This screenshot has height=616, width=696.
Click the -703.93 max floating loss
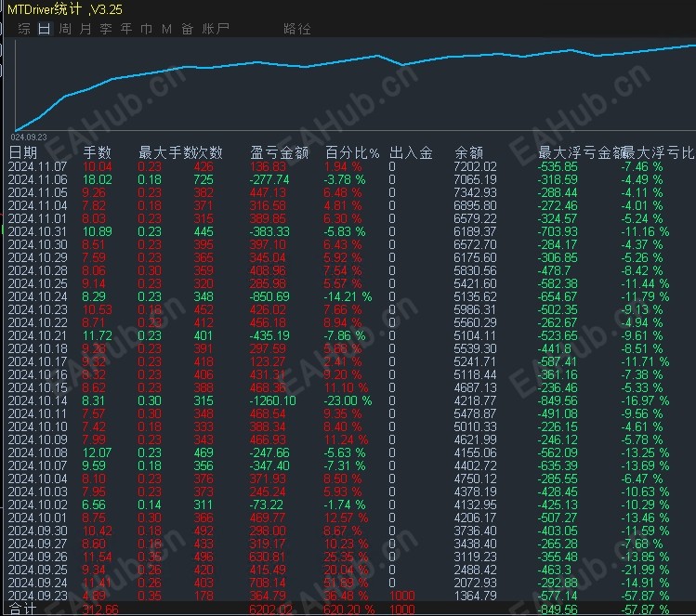pos(558,231)
